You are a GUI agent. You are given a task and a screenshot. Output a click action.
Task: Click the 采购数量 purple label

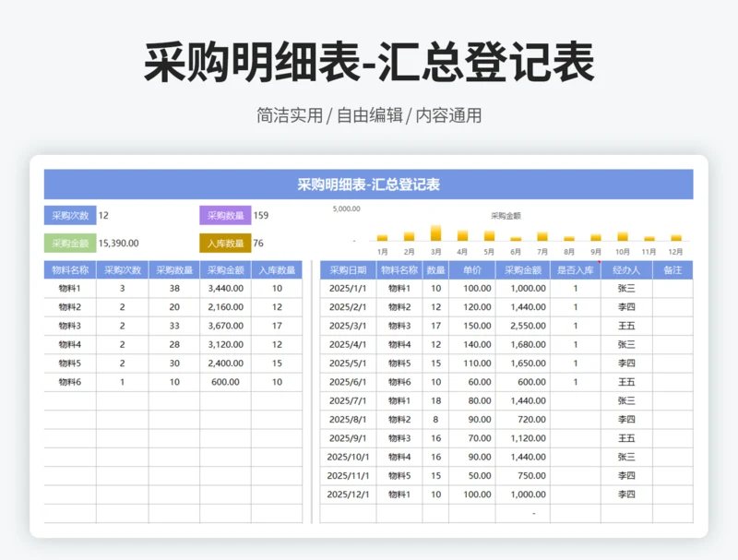click(x=225, y=216)
